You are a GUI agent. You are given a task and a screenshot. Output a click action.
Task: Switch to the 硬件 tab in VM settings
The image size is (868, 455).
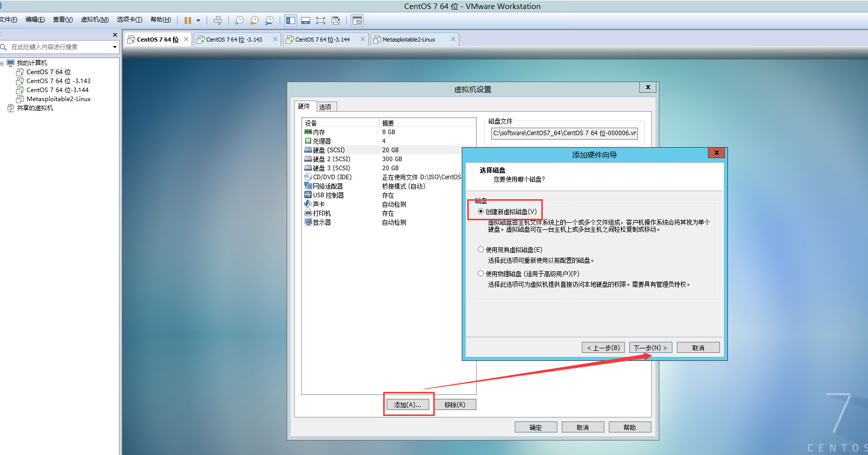(x=305, y=106)
